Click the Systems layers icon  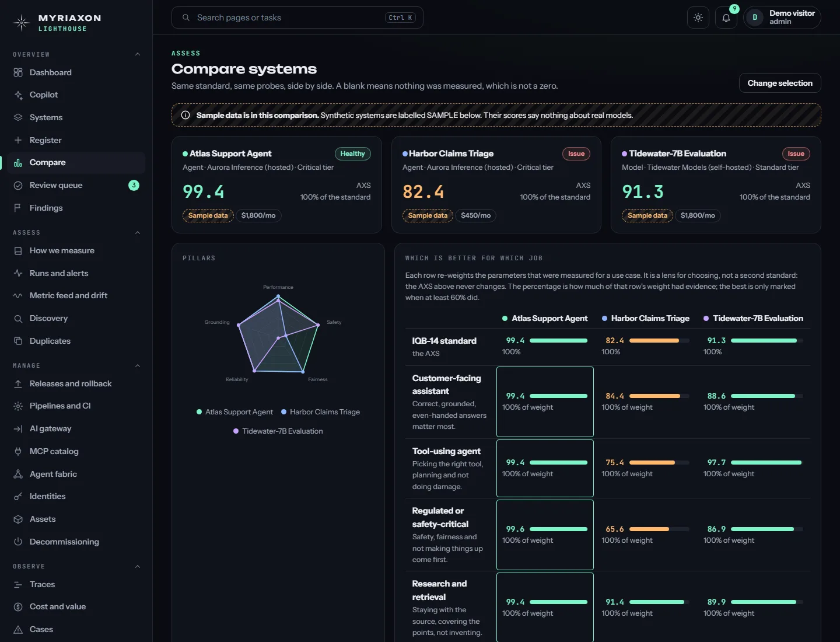18,117
